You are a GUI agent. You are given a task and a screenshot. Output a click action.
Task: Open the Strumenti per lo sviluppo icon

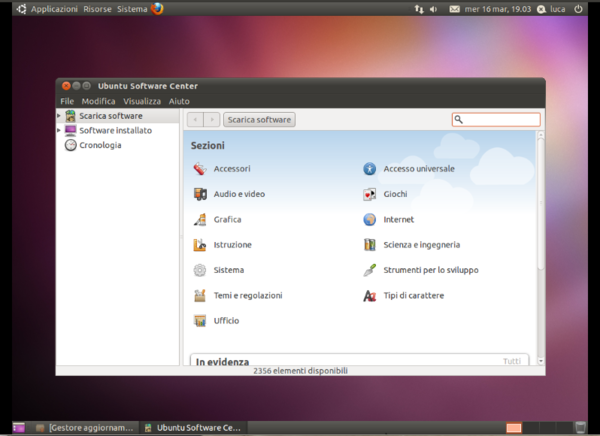click(x=370, y=270)
